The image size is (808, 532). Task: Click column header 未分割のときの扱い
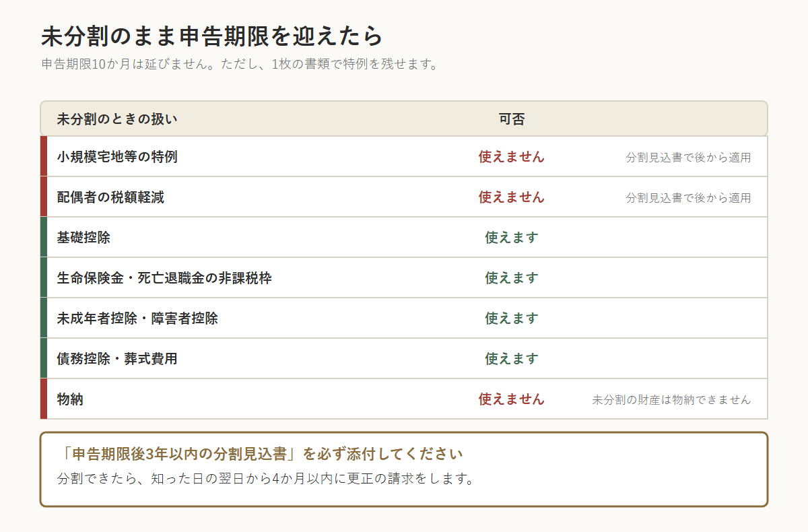click(117, 119)
